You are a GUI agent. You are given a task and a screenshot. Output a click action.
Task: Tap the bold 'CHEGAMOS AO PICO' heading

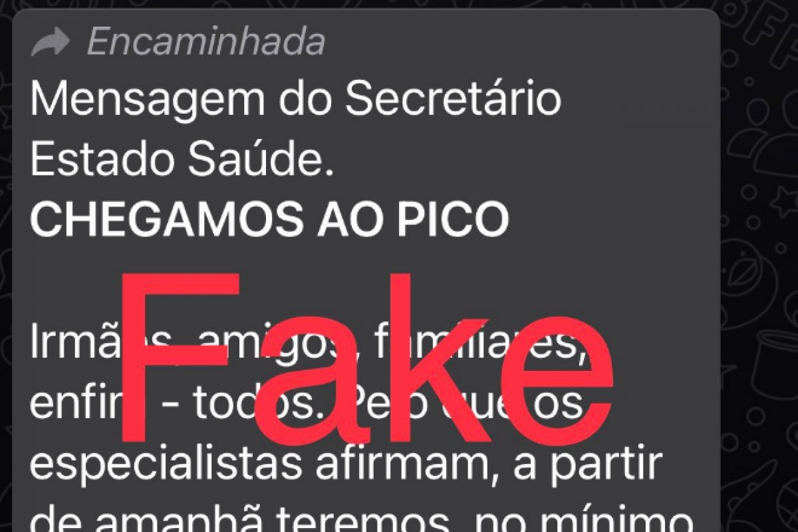pos(269,221)
